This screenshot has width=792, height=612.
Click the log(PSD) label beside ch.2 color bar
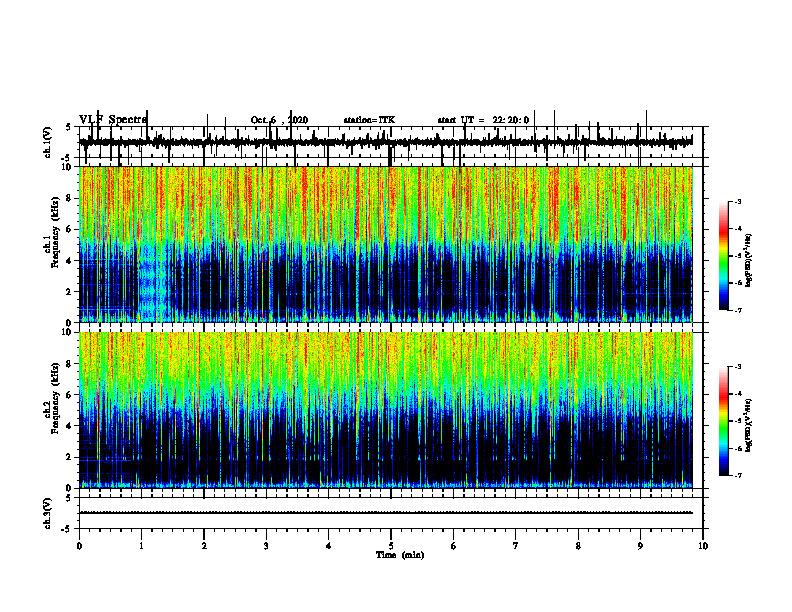(749, 425)
